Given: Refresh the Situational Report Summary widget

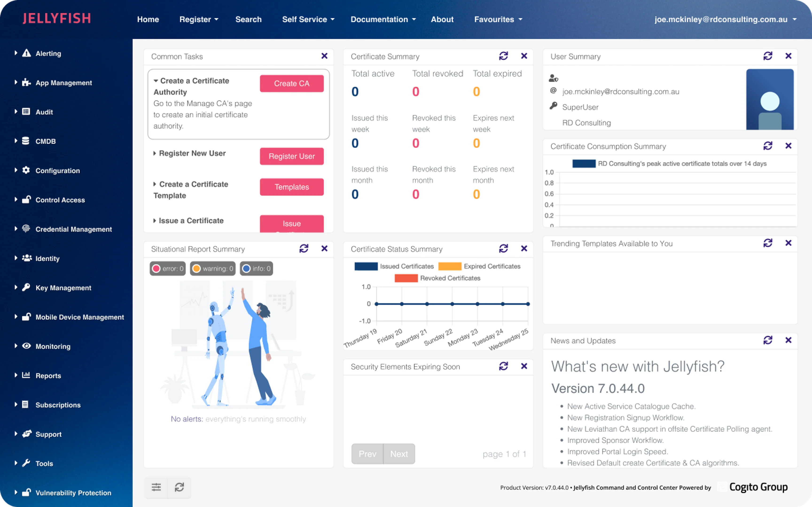Looking at the screenshot, I should [304, 249].
